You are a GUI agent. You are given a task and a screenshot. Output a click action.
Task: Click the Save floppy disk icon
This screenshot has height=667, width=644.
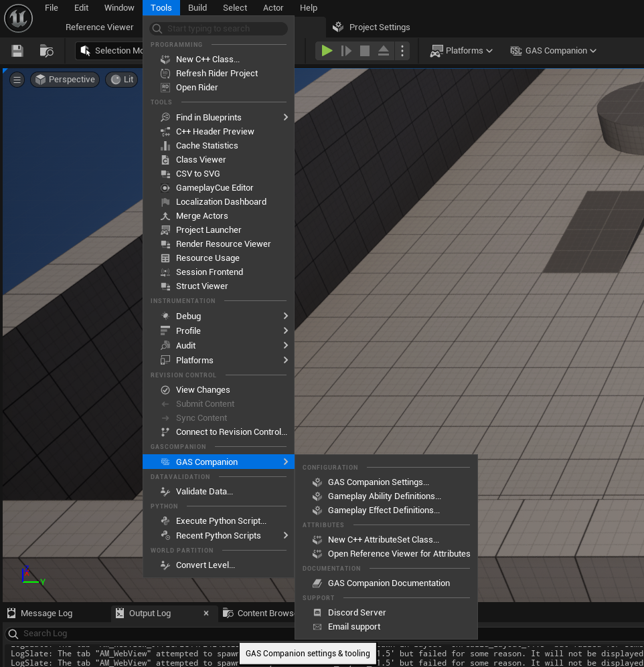(17, 51)
